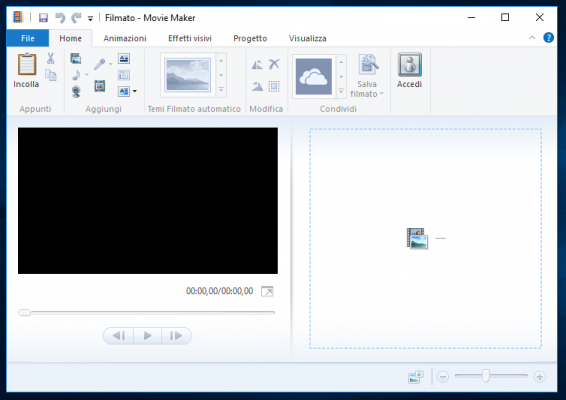Click the microphone record narration icon

click(x=100, y=64)
